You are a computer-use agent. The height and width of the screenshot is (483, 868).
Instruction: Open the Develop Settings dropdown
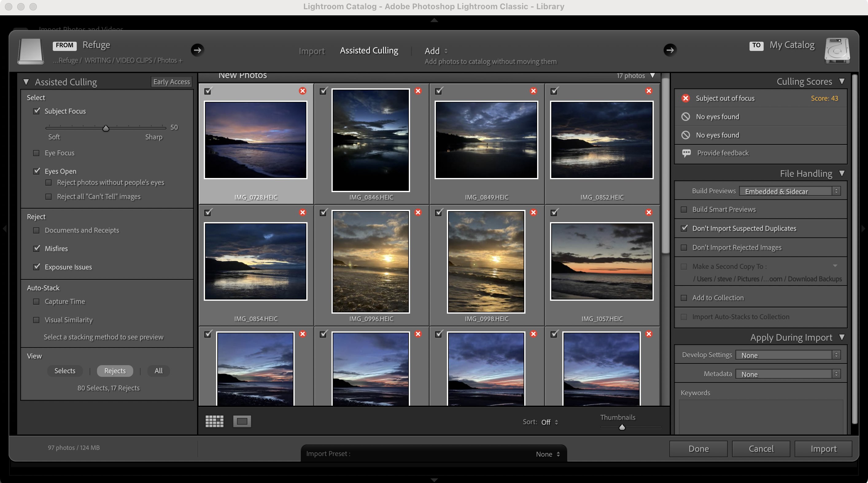pos(788,355)
